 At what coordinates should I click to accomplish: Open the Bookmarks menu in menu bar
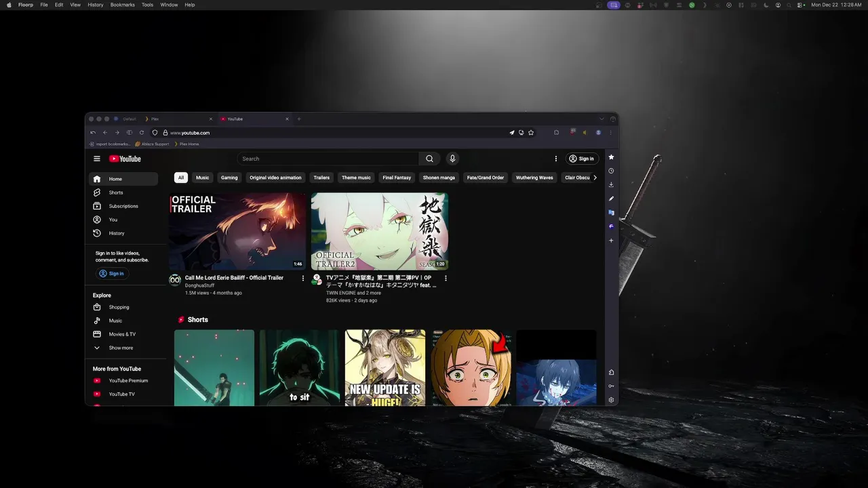[123, 5]
